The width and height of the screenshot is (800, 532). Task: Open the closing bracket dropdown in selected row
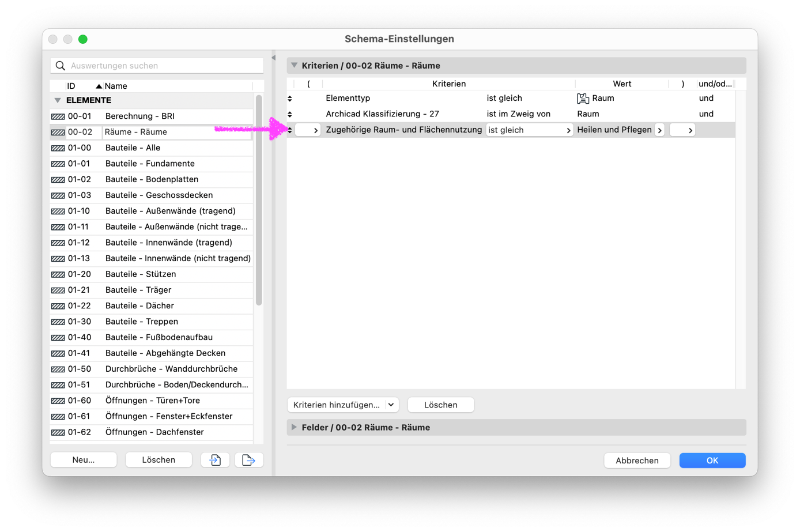click(x=682, y=130)
